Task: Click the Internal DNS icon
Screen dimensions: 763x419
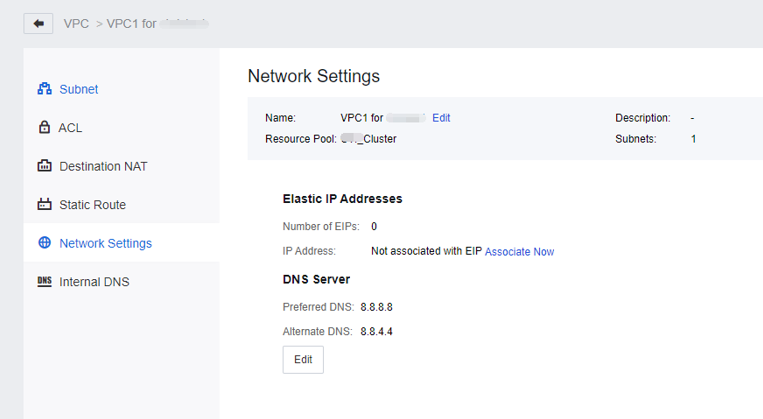Action: (x=44, y=281)
